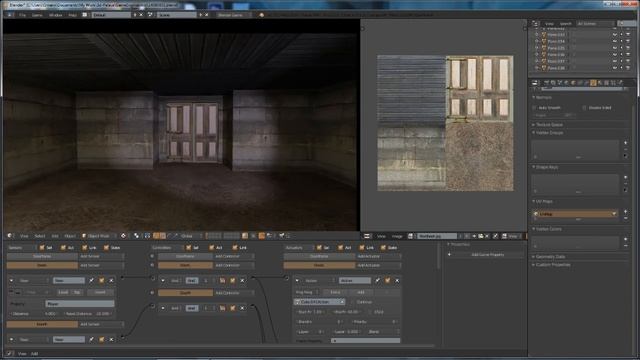The height and width of the screenshot is (360, 640).
Task: Open the Properties editor type icon
Action: pyautogui.click(x=534, y=82)
